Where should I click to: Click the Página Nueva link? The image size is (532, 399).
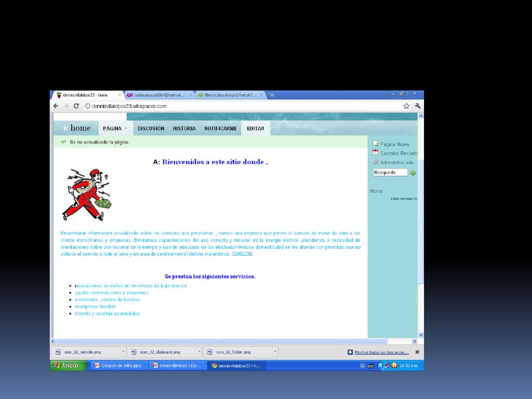click(x=395, y=144)
